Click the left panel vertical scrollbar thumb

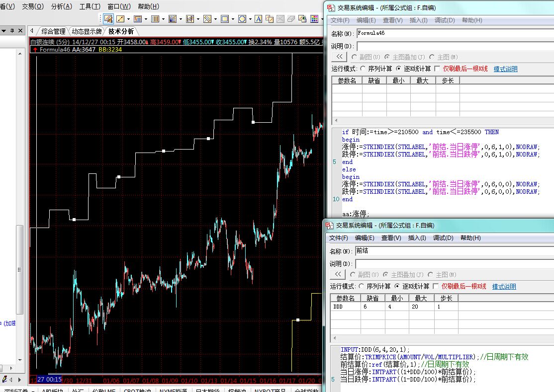(x=20, y=270)
